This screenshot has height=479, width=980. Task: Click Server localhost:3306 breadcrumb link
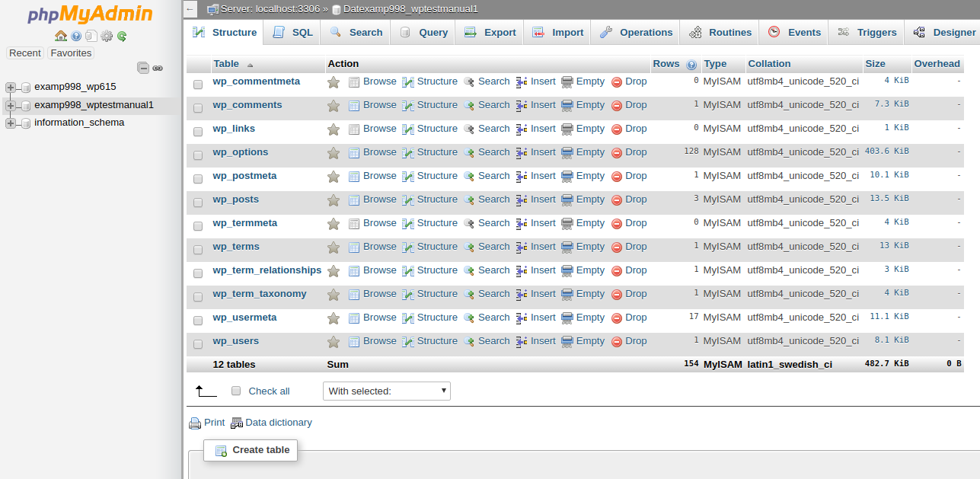[270, 9]
